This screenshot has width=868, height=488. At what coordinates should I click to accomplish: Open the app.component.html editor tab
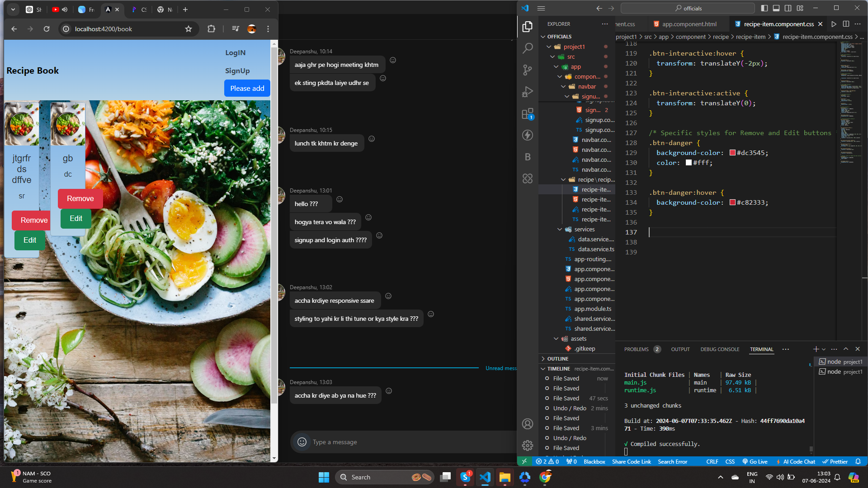coord(689,24)
